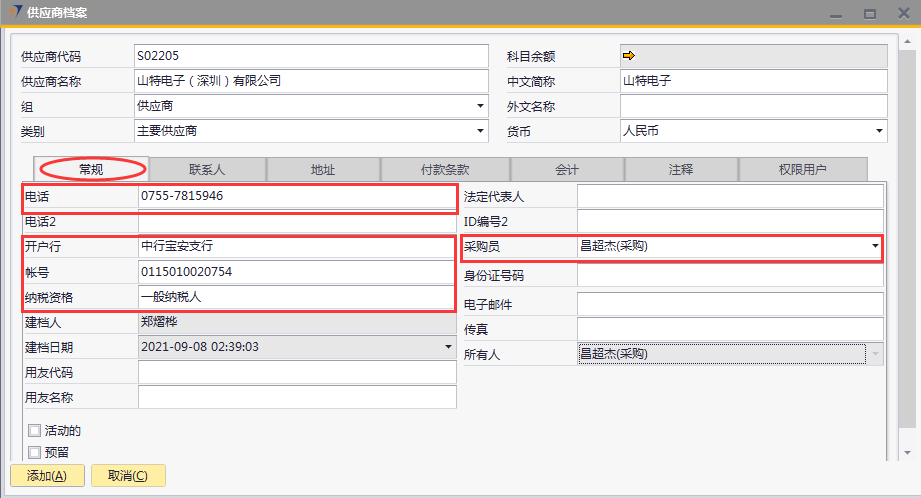
Task: Click the 取消(C) button
Action: [x=128, y=476]
